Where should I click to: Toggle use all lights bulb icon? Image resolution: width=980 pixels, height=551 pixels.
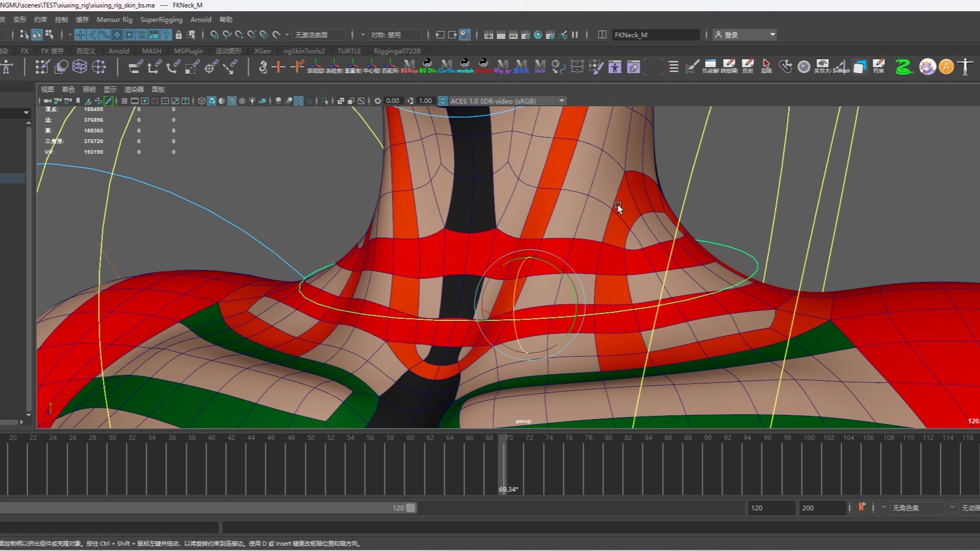pyautogui.click(x=252, y=101)
